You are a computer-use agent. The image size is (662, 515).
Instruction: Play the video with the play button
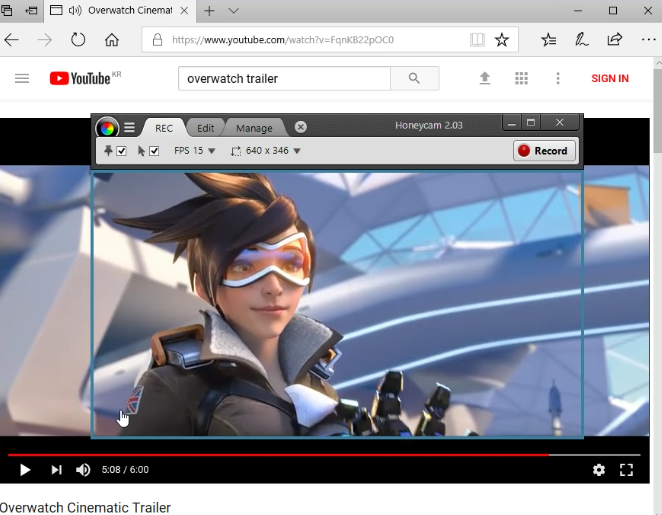[x=25, y=470]
